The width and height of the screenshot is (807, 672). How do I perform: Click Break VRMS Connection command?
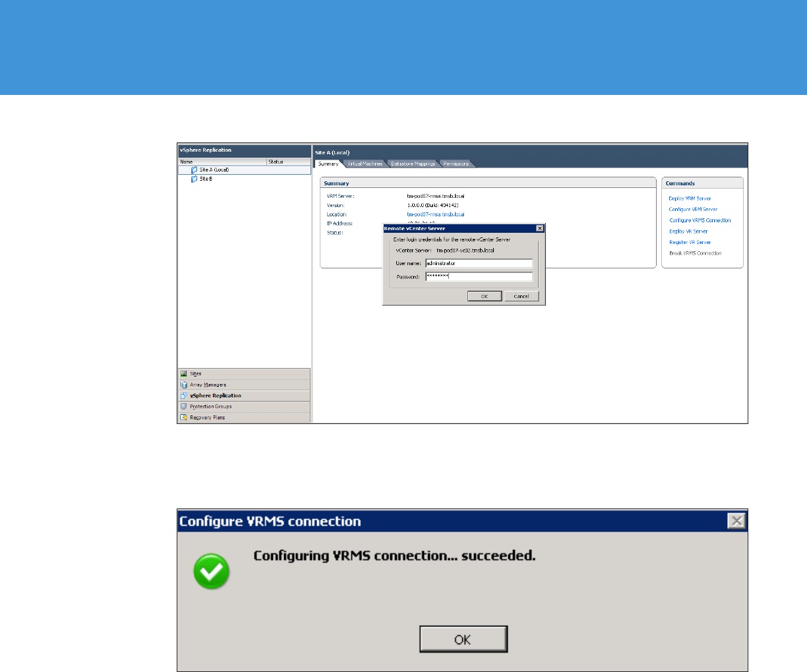(696, 253)
